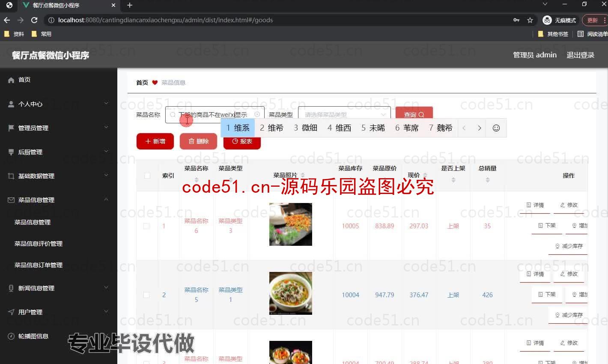Click 减少库存 for row 1
The height and width of the screenshot is (364, 608).
click(x=569, y=246)
